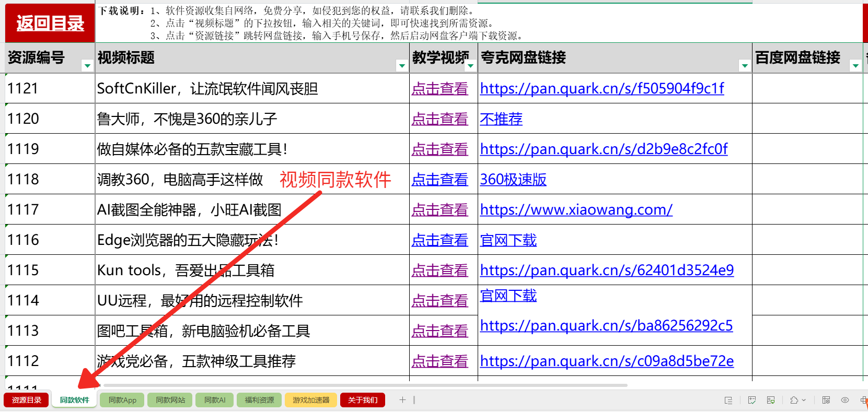Open the outline panel icon in status bar
Image resolution: width=868 pixels, height=412 pixels.
pyautogui.click(x=728, y=400)
